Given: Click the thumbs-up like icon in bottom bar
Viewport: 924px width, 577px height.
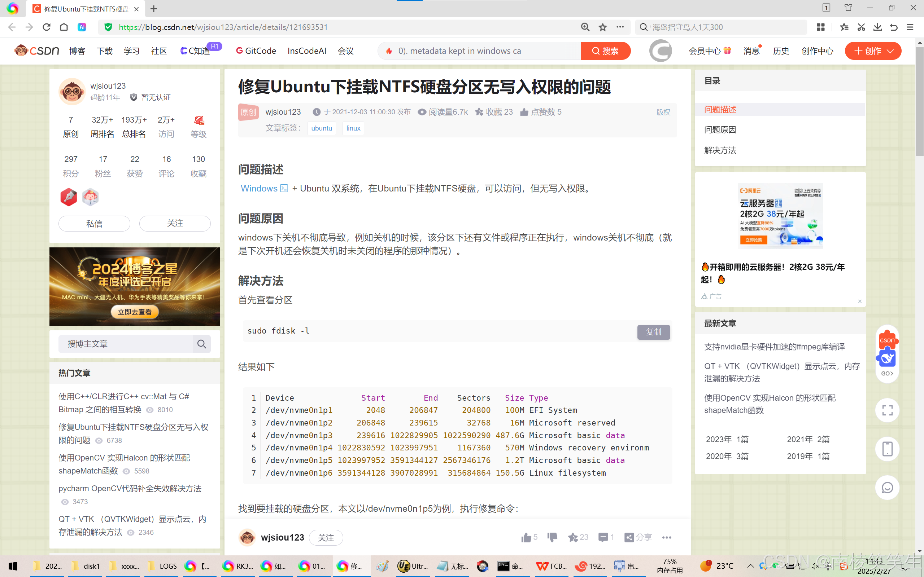Looking at the screenshot, I should pos(526,537).
